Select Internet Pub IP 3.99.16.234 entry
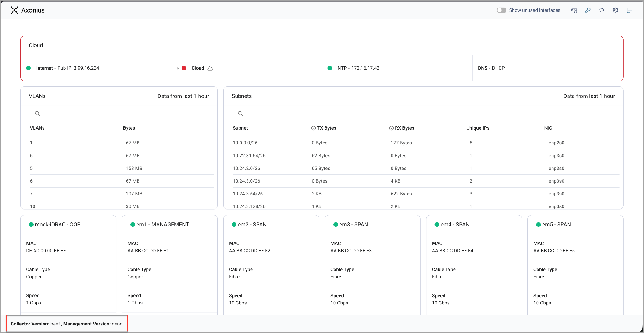 coord(68,68)
